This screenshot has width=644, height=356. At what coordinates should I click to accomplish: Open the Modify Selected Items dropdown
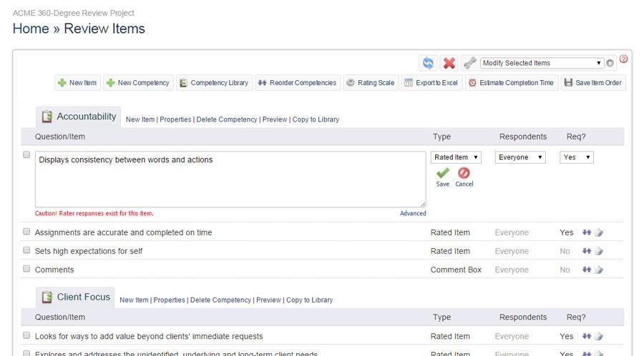(542, 63)
